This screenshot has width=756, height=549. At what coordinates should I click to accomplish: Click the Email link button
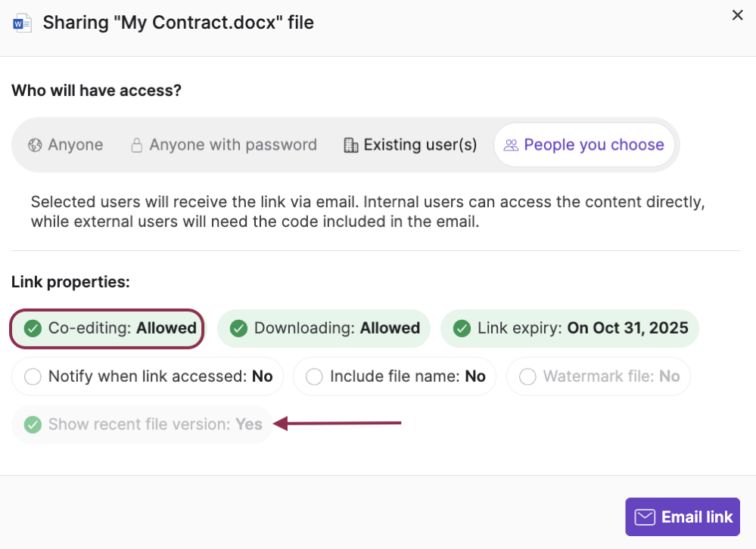point(682,516)
